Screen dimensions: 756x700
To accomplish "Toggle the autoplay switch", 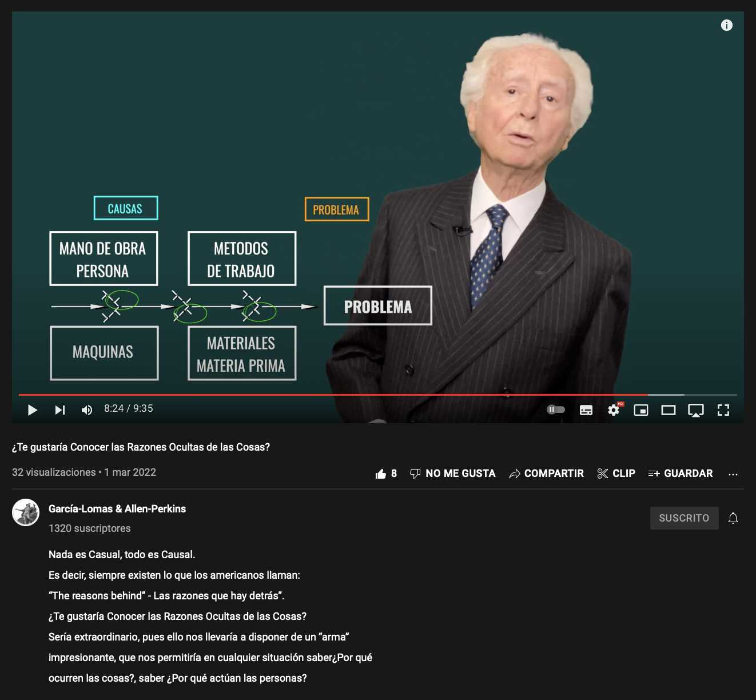I will click(556, 409).
